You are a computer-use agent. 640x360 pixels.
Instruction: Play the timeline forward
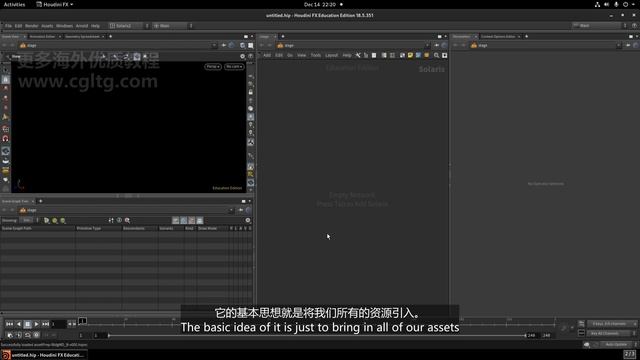pos(36,324)
